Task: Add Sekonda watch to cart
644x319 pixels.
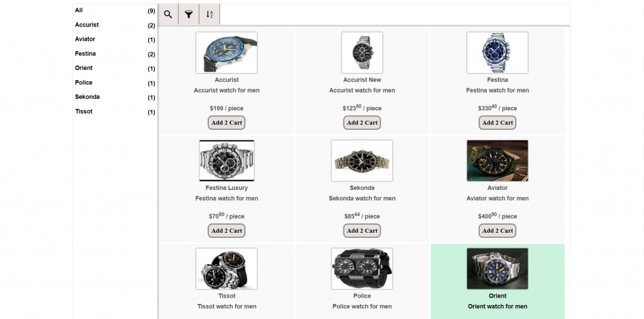Action: [x=362, y=231]
